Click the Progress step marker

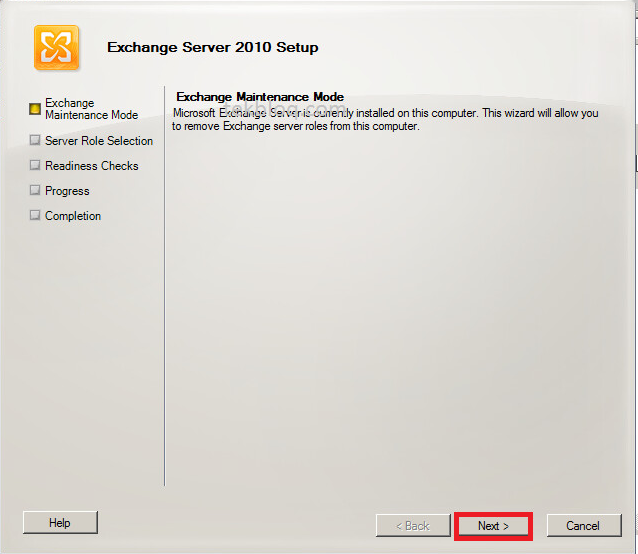(35, 190)
